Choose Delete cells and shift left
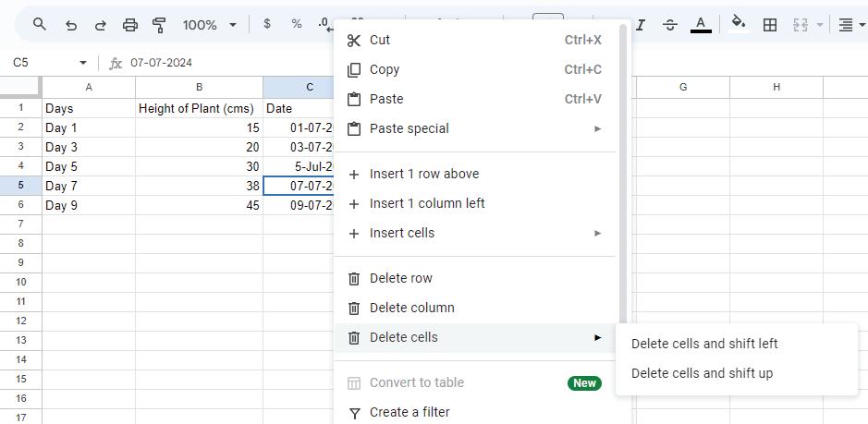 point(704,344)
